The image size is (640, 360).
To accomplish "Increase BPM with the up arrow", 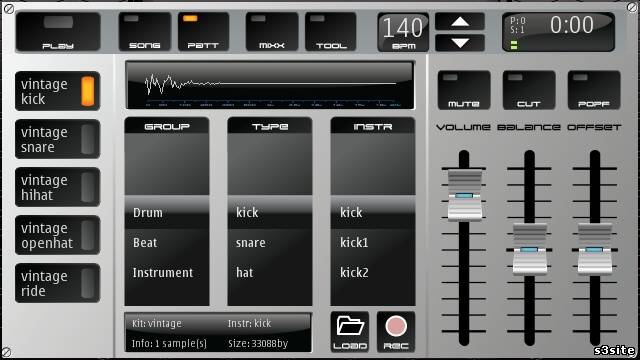I will click(x=460, y=22).
